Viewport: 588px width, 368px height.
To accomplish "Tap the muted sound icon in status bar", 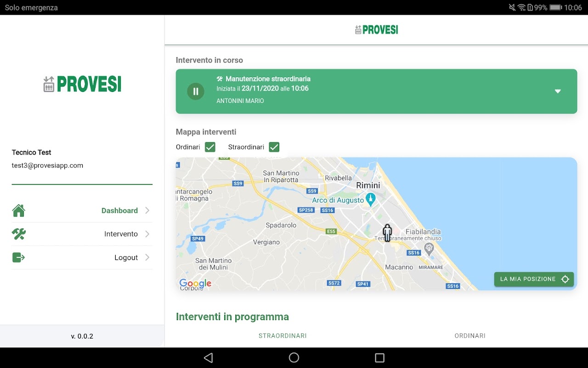I will click(x=512, y=7).
